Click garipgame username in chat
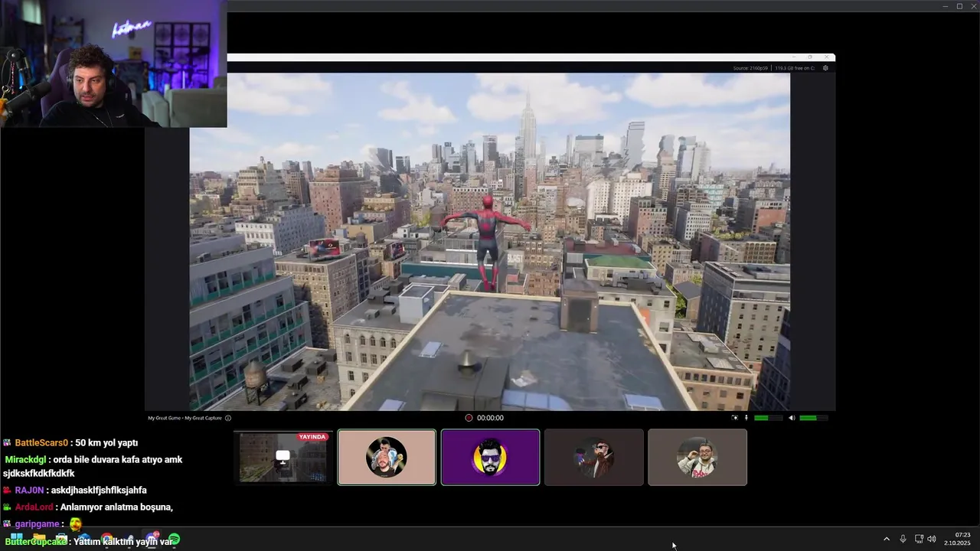Screen dimensions: 980x551 (x=37, y=524)
